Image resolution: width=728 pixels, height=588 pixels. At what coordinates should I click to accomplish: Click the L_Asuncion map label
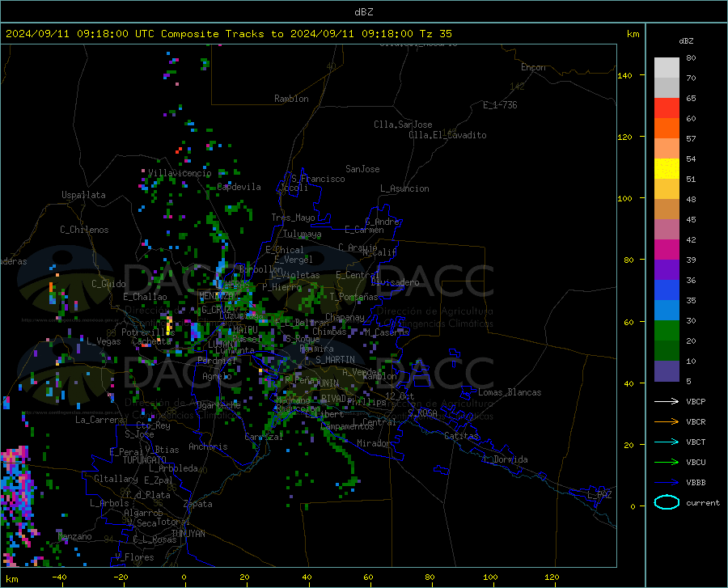[404, 188]
